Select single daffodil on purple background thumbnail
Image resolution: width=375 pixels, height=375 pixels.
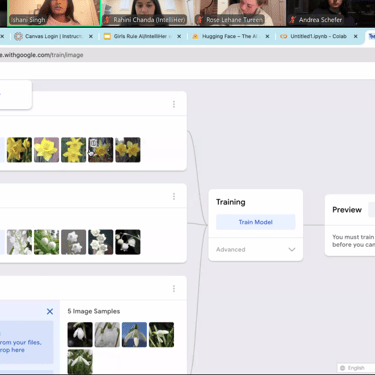pyautogui.click(x=46, y=150)
